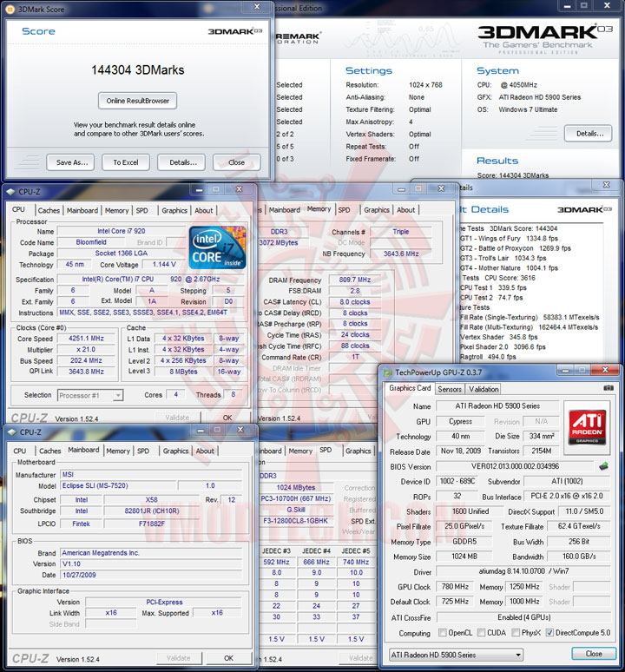Click the Close button at the bottom of GPU-Z
This screenshot has height=672, width=625.
coord(594,654)
